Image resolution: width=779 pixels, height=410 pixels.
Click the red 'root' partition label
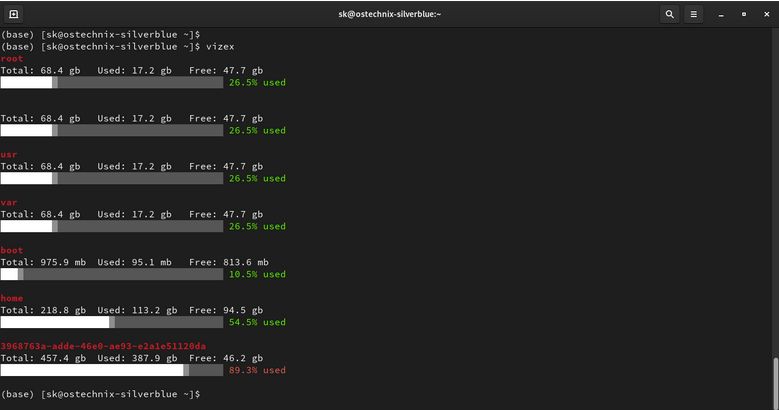pyautogui.click(x=12, y=59)
